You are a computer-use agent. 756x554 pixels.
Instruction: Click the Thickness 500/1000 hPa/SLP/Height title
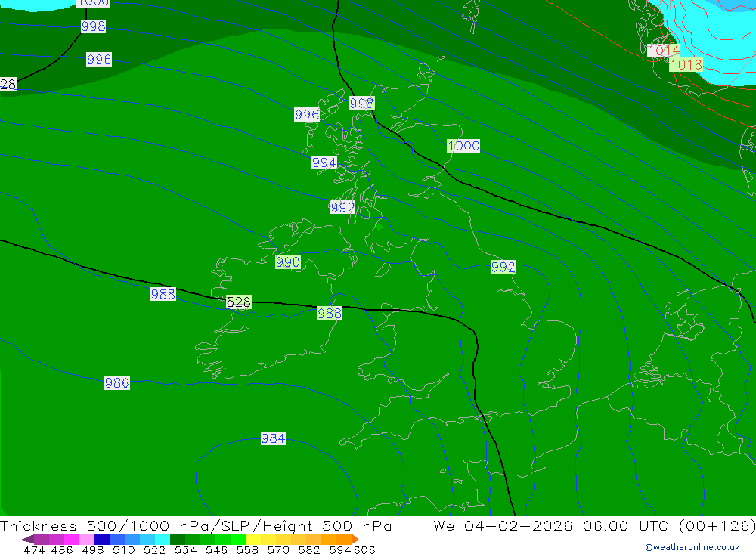coord(196,525)
